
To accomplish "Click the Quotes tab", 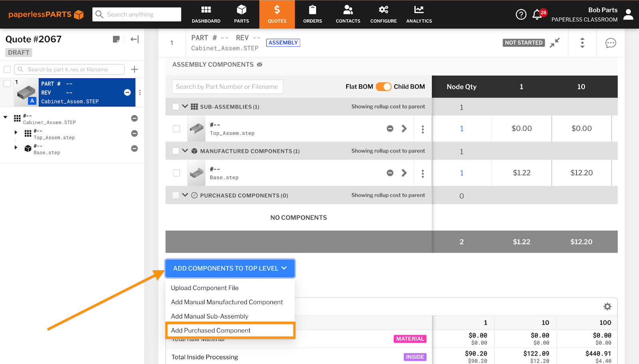I will pos(277,14).
